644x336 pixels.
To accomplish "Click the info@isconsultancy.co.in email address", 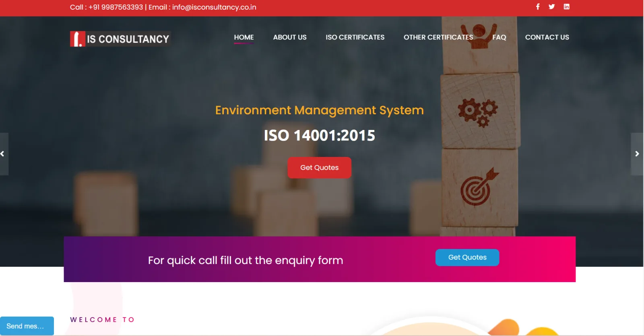I will coord(214,7).
